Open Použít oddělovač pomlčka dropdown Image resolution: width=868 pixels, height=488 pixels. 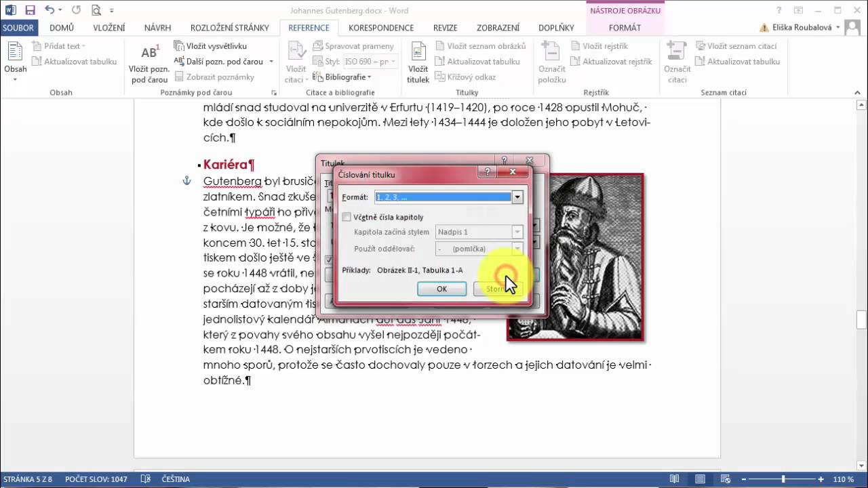[517, 249]
